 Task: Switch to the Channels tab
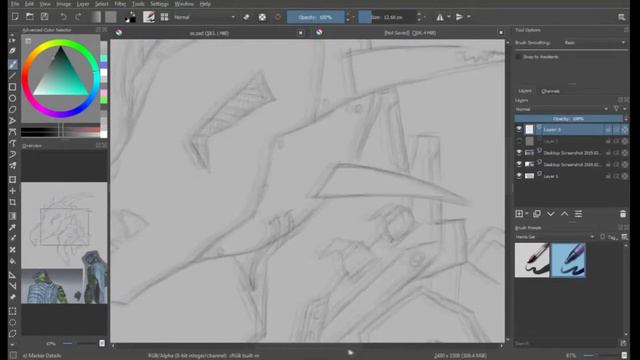point(550,91)
